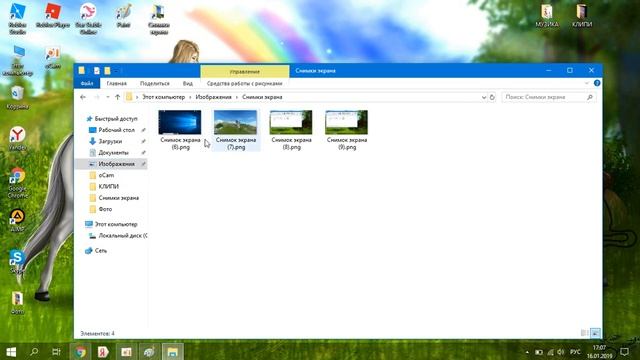Go up one folder level

[x=118, y=97]
